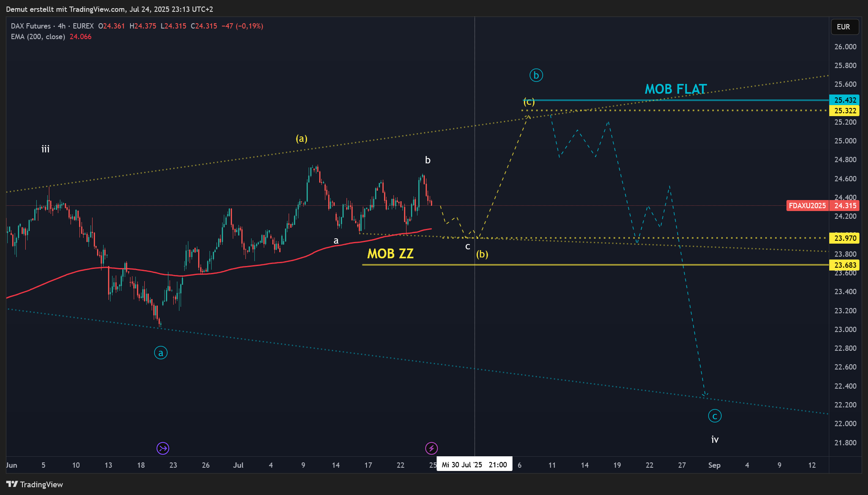
Task: Select the circled cyan 'a' wave label
Action: [161, 353]
